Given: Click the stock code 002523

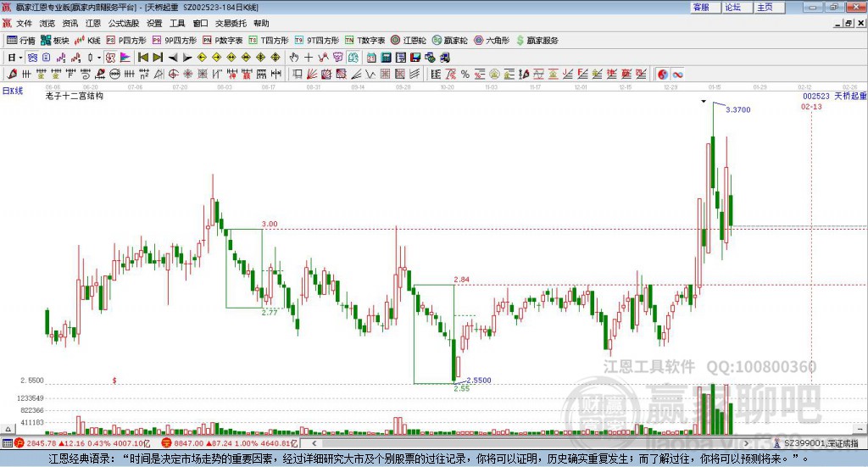Looking at the screenshot, I should [x=816, y=97].
